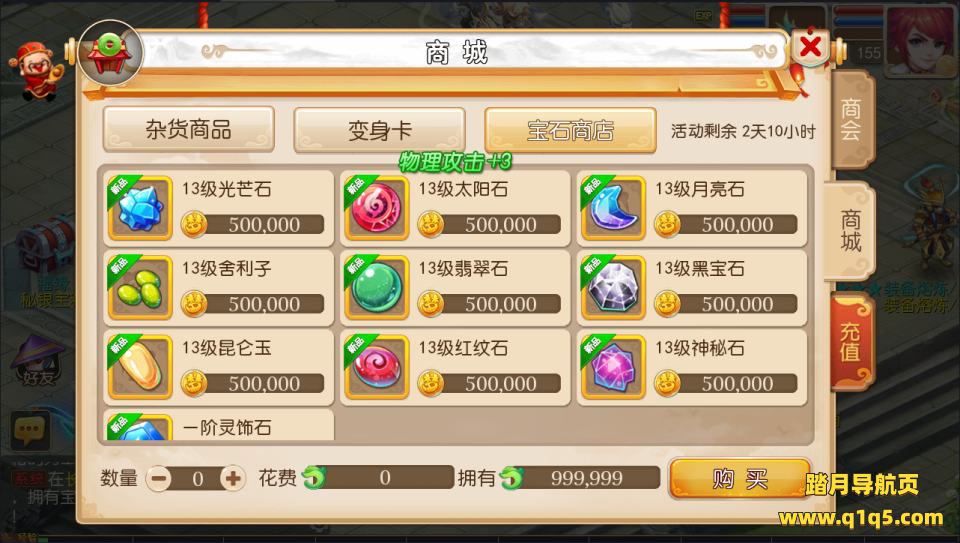Pick the 13级舍利子 green beads icon
This screenshot has height=543, width=960.
140,288
